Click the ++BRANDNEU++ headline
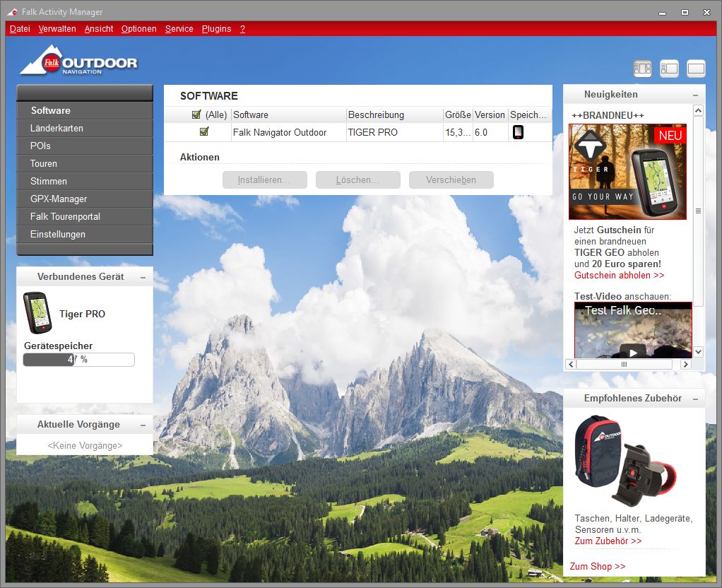722x588 pixels. pos(608,115)
